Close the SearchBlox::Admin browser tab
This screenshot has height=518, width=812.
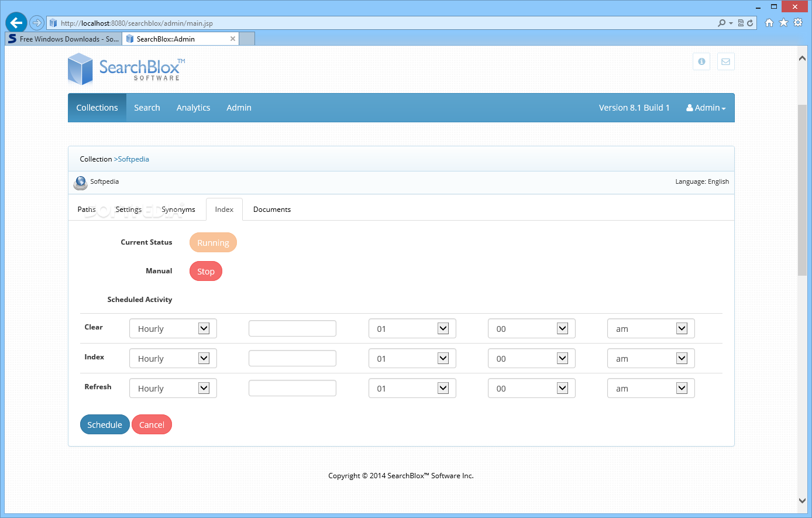pyautogui.click(x=233, y=39)
